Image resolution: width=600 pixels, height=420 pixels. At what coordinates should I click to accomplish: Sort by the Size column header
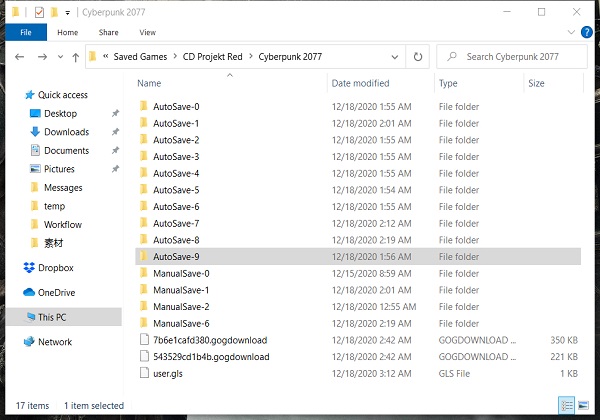point(536,83)
